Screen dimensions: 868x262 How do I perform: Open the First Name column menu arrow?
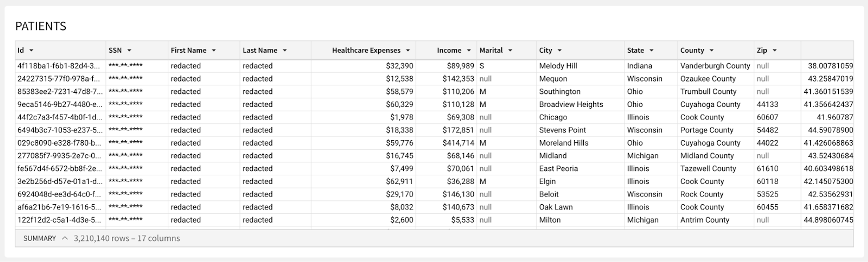click(214, 51)
